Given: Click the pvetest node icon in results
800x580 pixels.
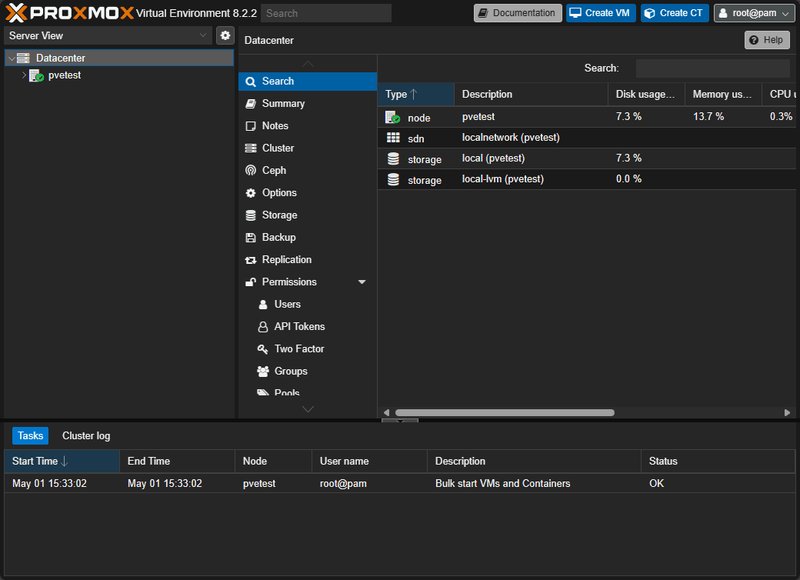Looking at the screenshot, I should click(392, 117).
